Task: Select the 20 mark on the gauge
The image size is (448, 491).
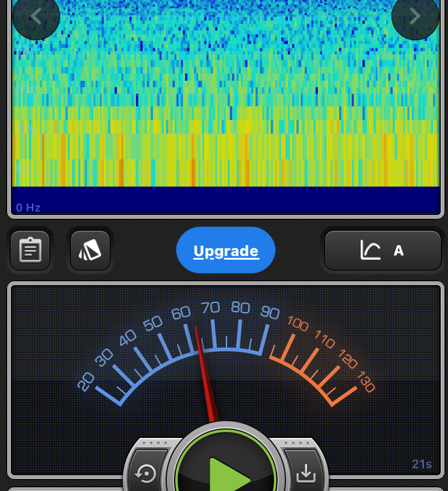Action: (86, 381)
